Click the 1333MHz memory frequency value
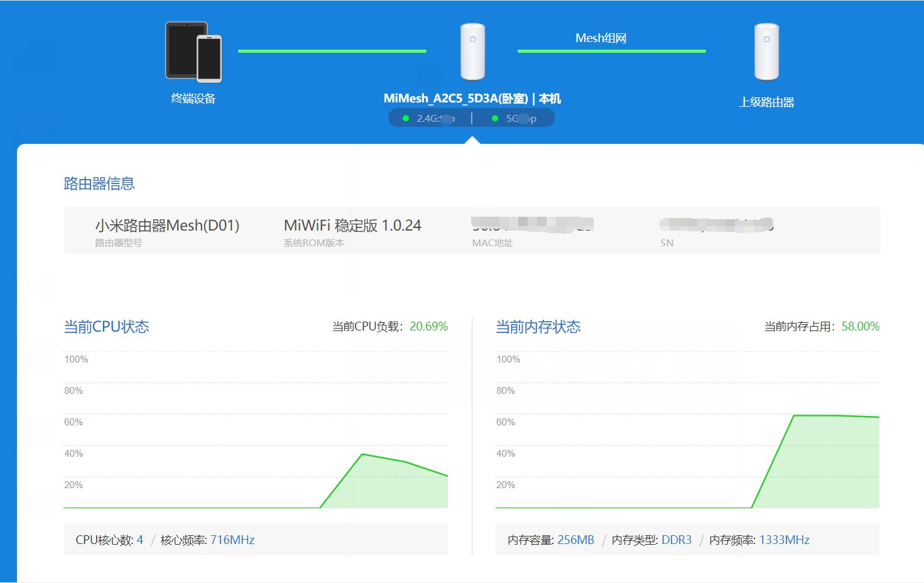 (784, 540)
